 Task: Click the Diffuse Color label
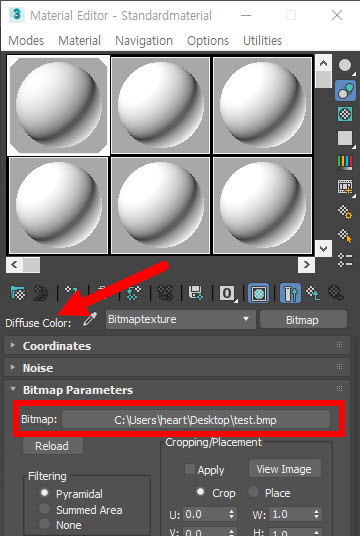click(38, 323)
